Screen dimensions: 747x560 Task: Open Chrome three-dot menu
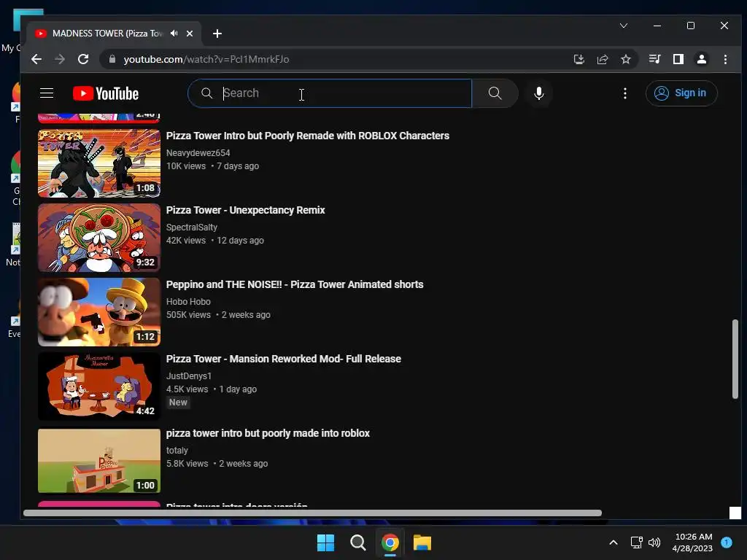[x=725, y=59]
